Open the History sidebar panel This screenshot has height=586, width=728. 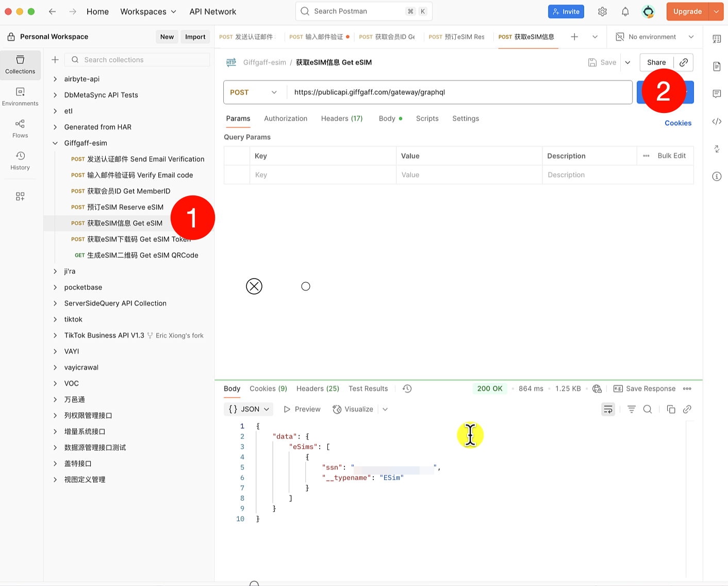click(20, 161)
